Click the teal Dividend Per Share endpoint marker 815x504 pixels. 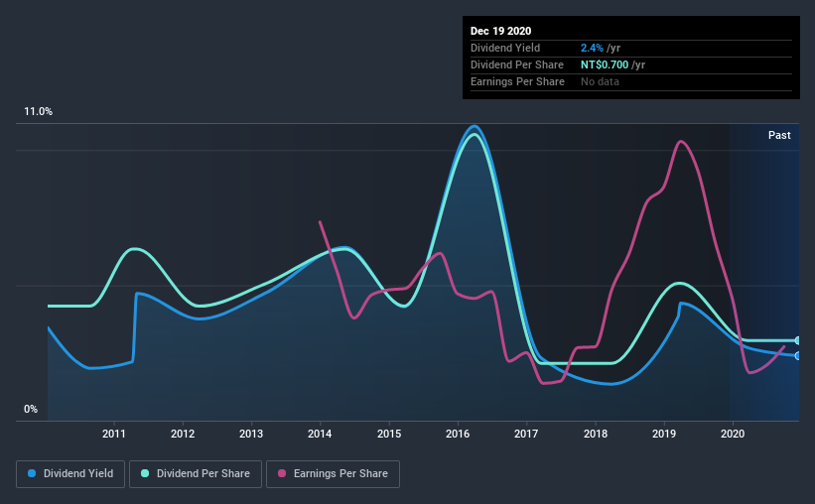click(x=798, y=341)
